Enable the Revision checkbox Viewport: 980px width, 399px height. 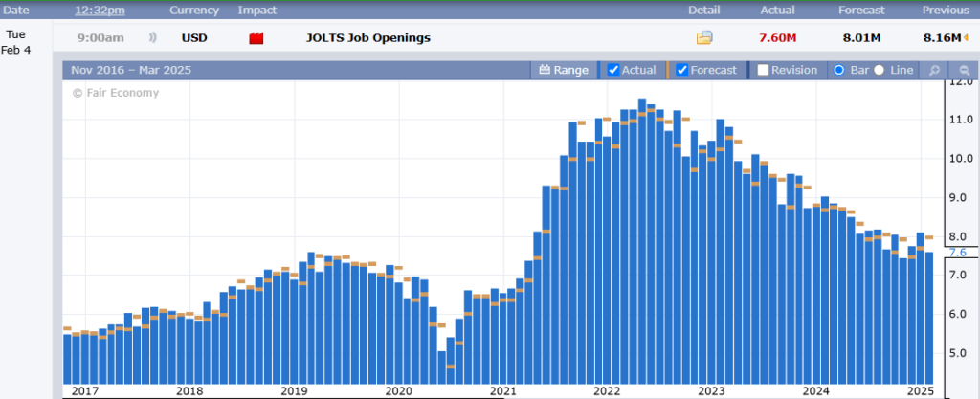[763, 71]
